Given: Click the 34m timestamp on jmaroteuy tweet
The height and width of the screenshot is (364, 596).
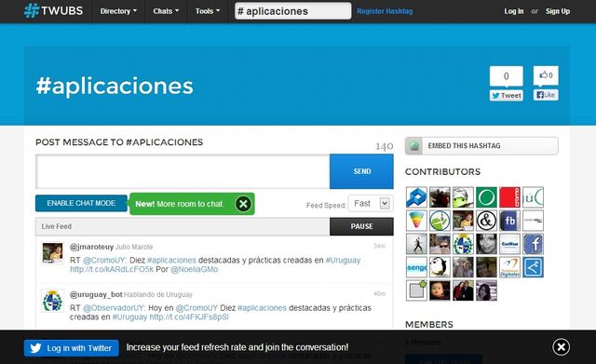Looking at the screenshot, I should pyautogui.click(x=379, y=246).
